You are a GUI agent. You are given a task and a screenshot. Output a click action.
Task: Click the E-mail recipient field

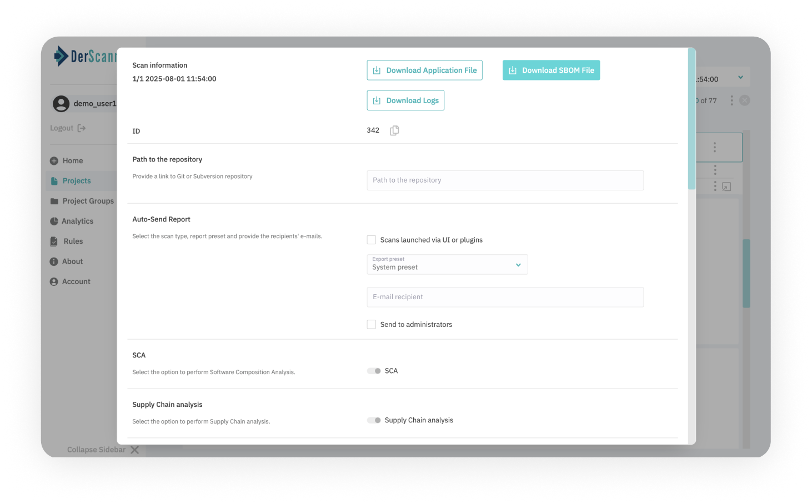coord(505,297)
